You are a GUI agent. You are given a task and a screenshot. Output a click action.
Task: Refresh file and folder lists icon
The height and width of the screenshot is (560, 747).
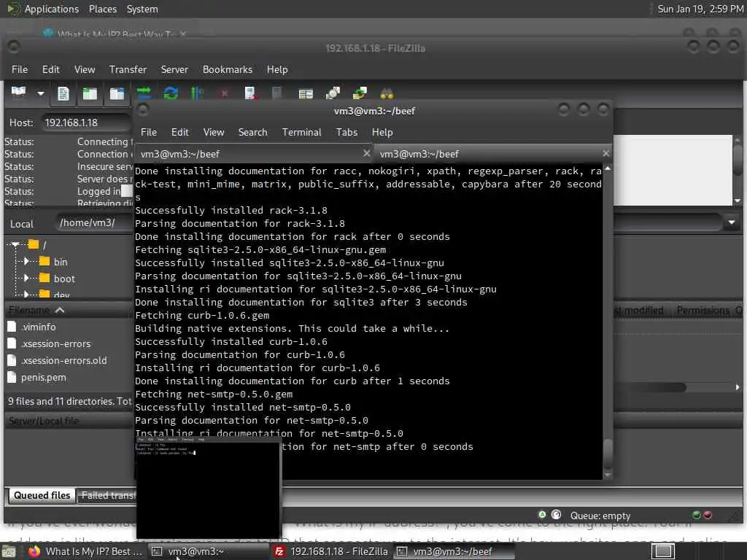171,93
